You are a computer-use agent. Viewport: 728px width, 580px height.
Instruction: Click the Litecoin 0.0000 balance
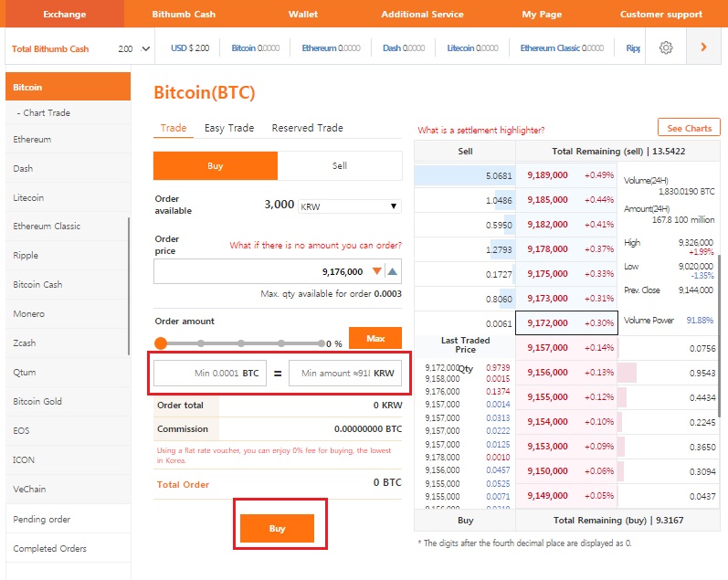click(472, 47)
